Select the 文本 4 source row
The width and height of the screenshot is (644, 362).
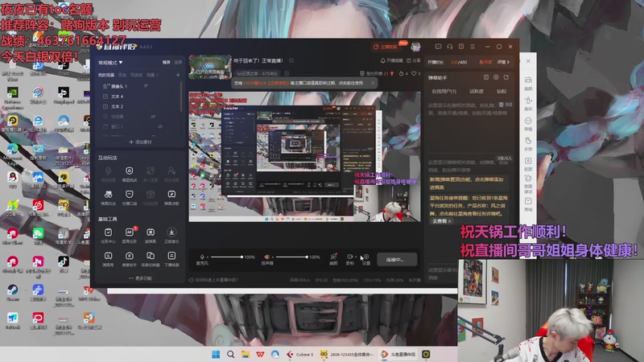pos(139,97)
